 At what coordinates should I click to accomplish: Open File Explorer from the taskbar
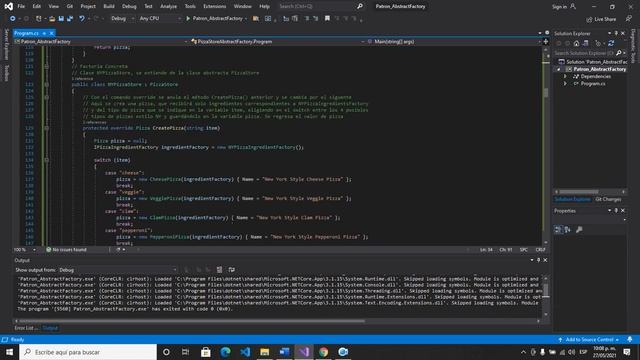pyautogui.click(x=264, y=352)
